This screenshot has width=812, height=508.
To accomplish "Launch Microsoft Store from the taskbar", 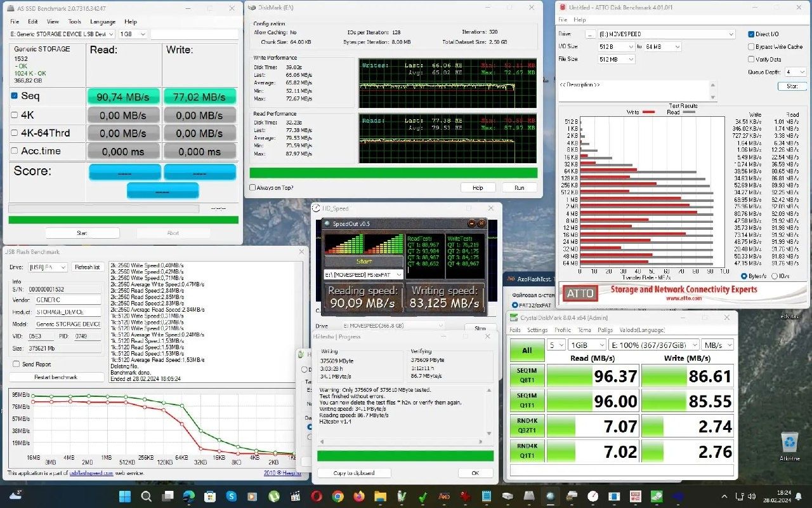I will (x=210, y=496).
